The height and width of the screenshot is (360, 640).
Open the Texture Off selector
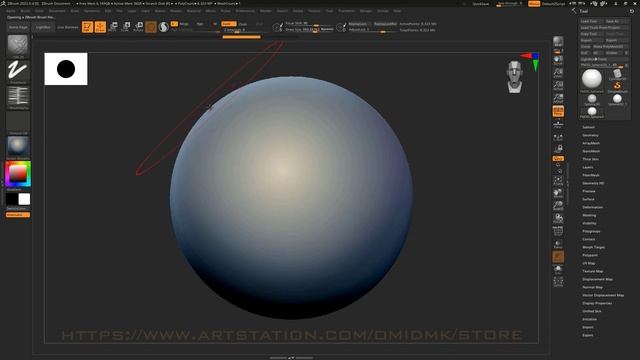click(18, 122)
